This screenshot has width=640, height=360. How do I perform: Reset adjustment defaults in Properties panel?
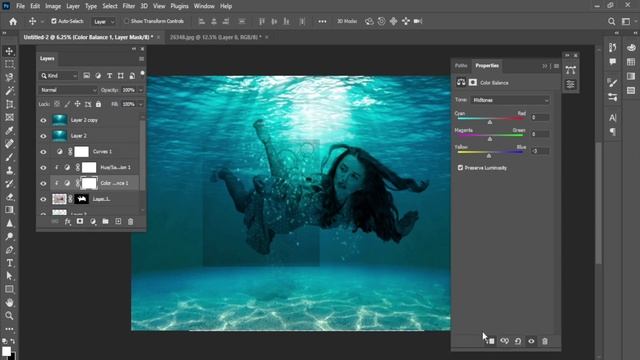click(x=518, y=341)
